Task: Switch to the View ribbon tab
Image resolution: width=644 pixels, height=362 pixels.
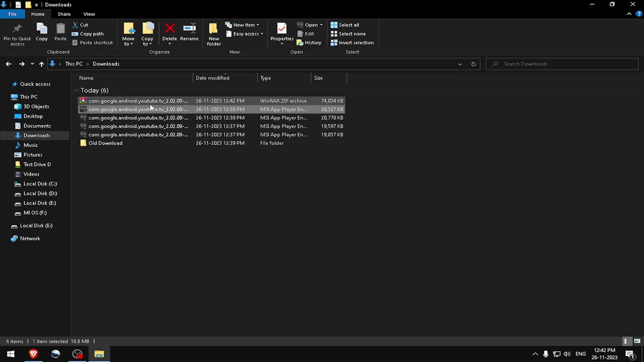Action: coord(89,14)
